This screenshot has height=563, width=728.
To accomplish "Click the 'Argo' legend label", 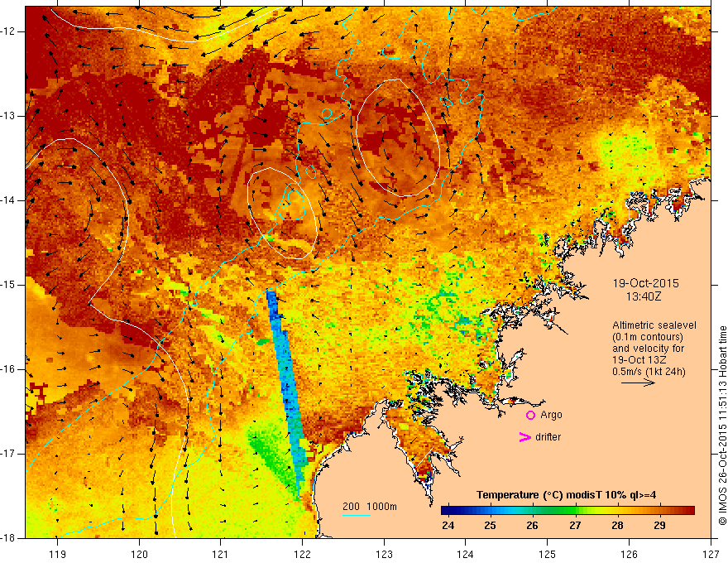I will click(x=551, y=416).
